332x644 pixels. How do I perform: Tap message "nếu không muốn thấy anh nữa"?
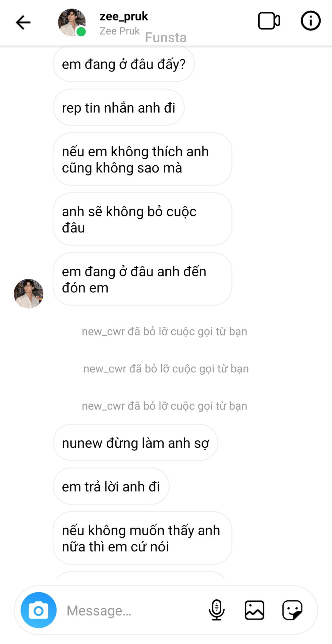[x=143, y=538]
